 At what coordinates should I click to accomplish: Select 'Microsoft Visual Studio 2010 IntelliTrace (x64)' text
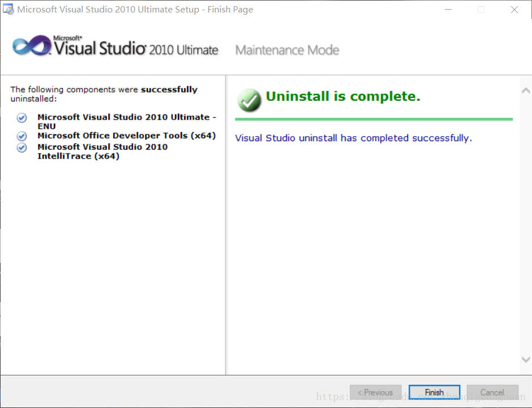pyautogui.click(x=103, y=151)
